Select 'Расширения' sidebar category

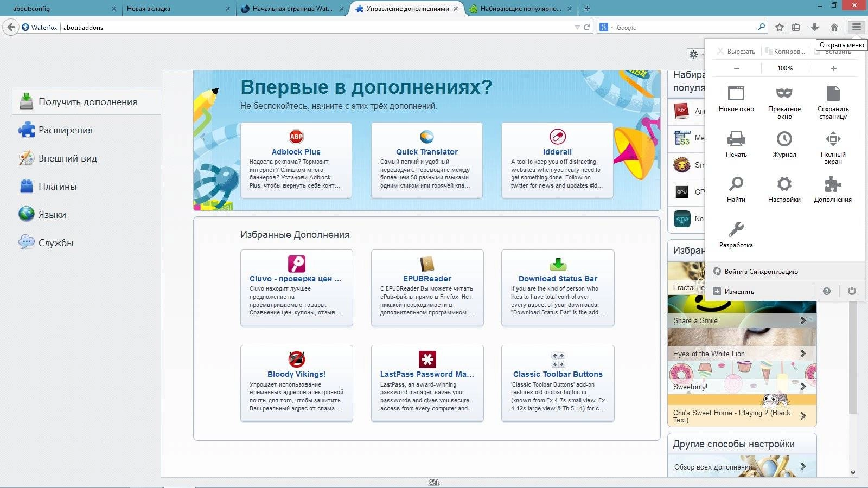(x=87, y=130)
